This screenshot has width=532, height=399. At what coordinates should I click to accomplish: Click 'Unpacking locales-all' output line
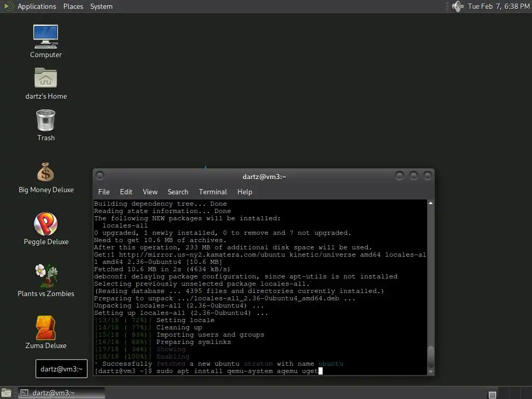[179, 305]
